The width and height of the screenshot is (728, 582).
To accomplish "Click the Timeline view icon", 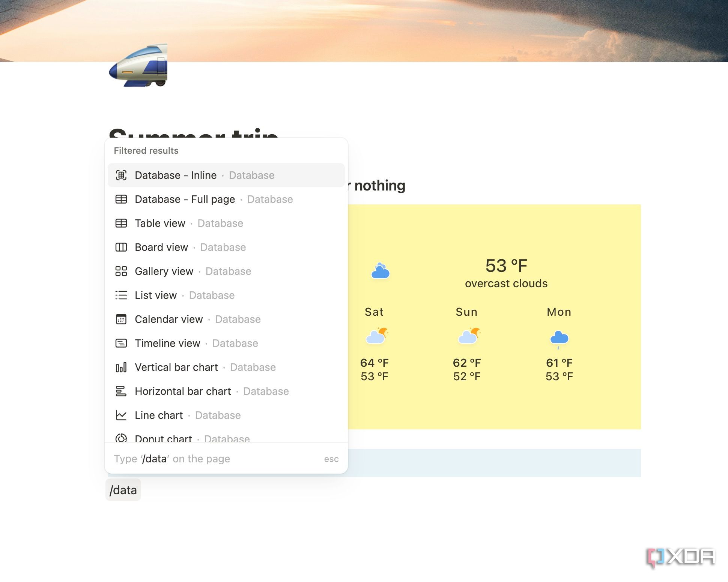I will [x=121, y=343].
